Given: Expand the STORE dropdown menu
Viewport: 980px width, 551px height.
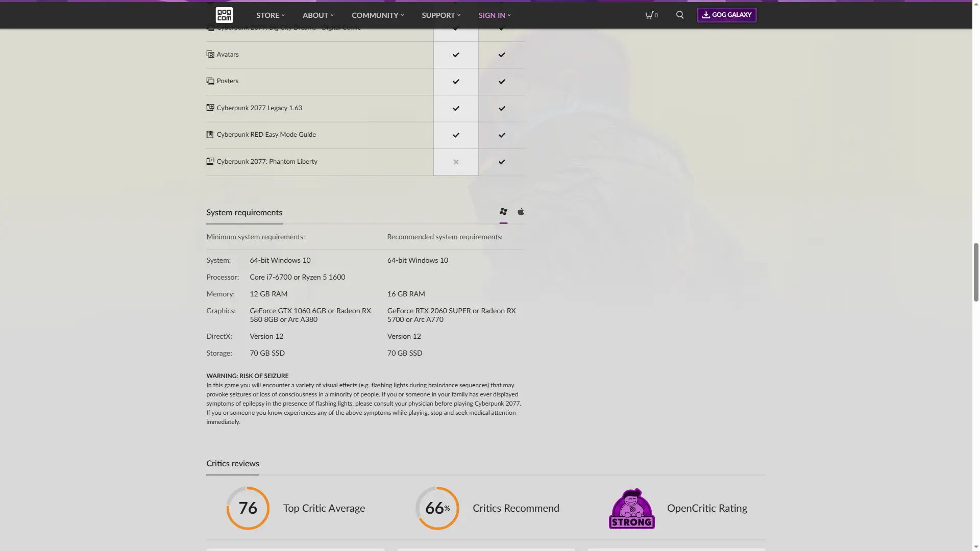Looking at the screenshot, I should [x=270, y=15].
